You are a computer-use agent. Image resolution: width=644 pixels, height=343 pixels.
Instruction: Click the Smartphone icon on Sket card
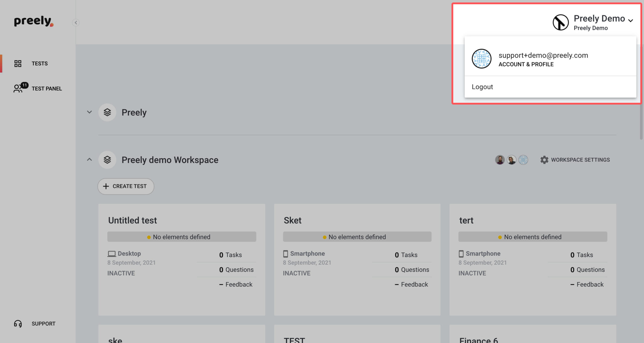click(285, 254)
